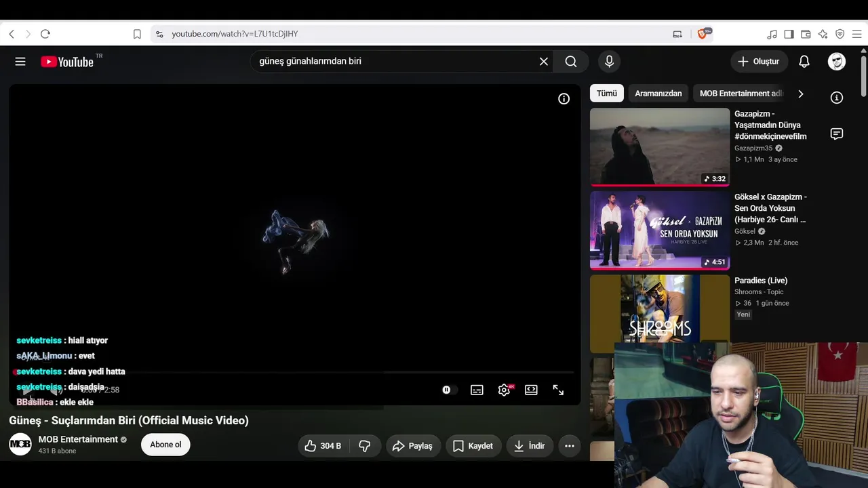This screenshot has height=488, width=868.
Task: Submit search with the magnifier button
Action: click(x=571, y=62)
